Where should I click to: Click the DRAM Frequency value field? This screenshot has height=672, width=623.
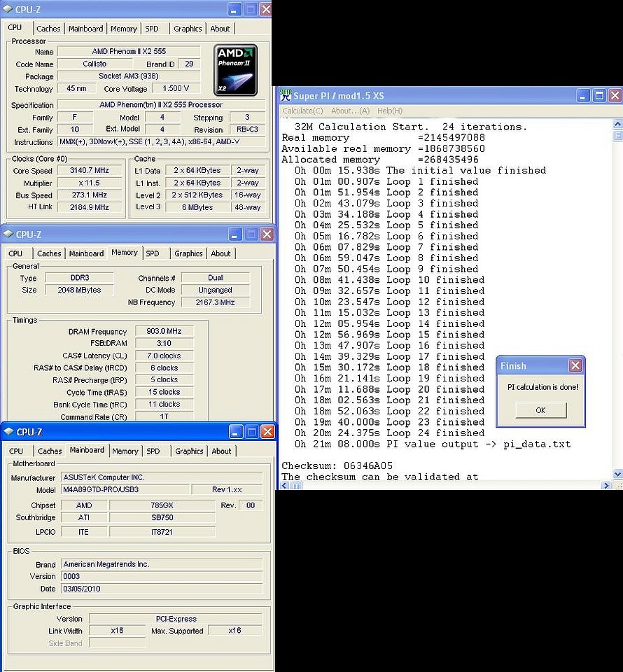coord(164,332)
